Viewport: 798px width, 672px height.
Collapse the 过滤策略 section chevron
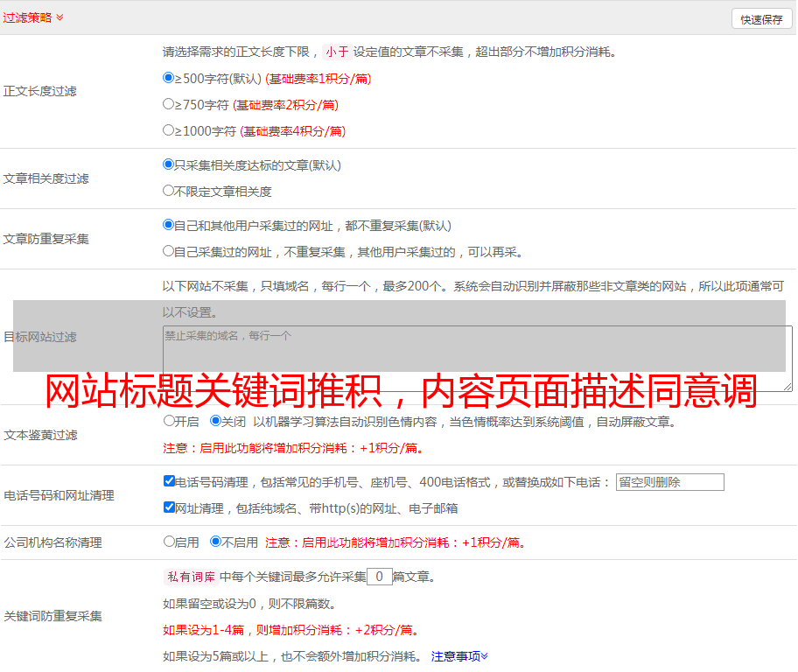point(59,17)
